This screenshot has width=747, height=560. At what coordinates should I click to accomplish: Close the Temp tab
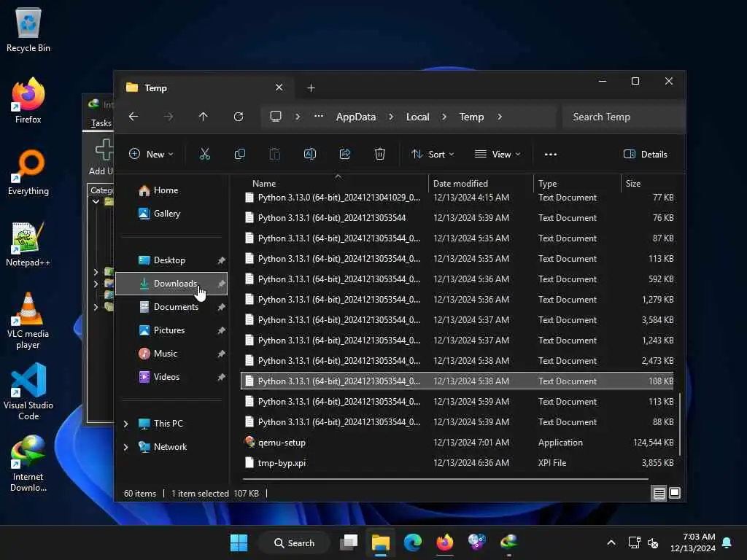(x=279, y=87)
